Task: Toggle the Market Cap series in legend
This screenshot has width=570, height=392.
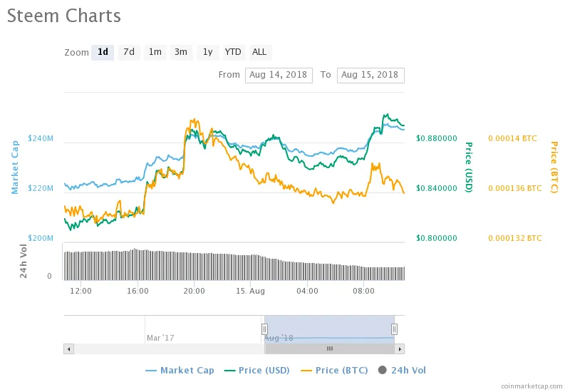Action: [180, 370]
